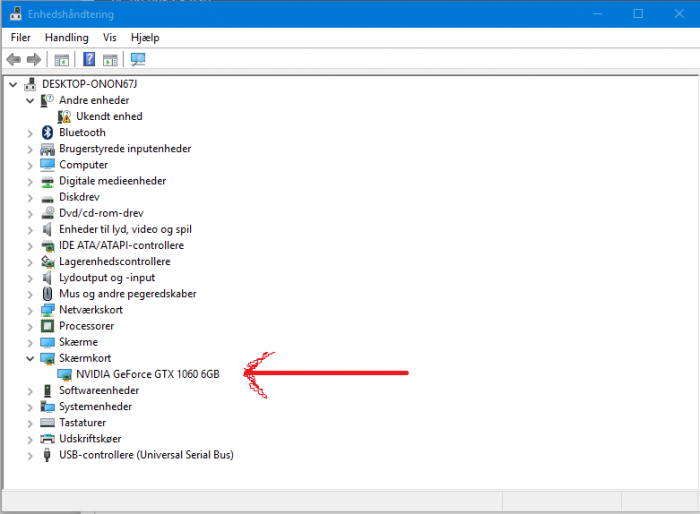This screenshot has height=514, width=700.
Task: Select the 'Udskriftskøer' label
Action: (x=90, y=439)
